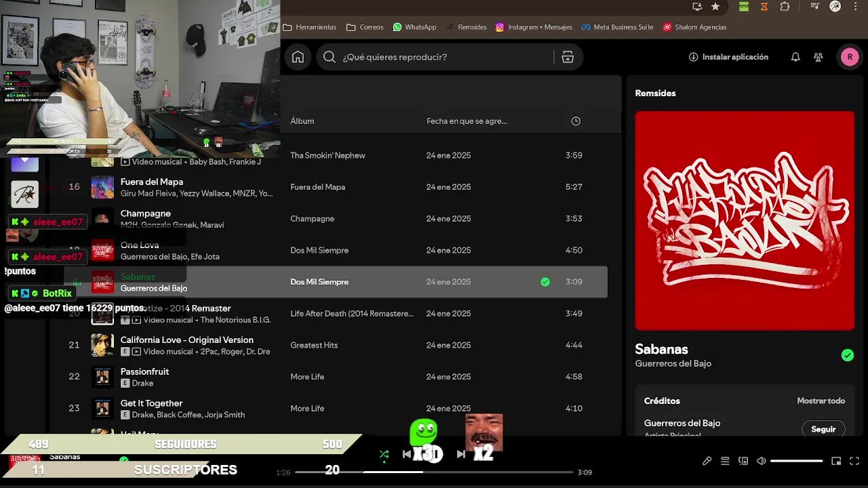
Task: Open friends activity icon
Action: 818,57
